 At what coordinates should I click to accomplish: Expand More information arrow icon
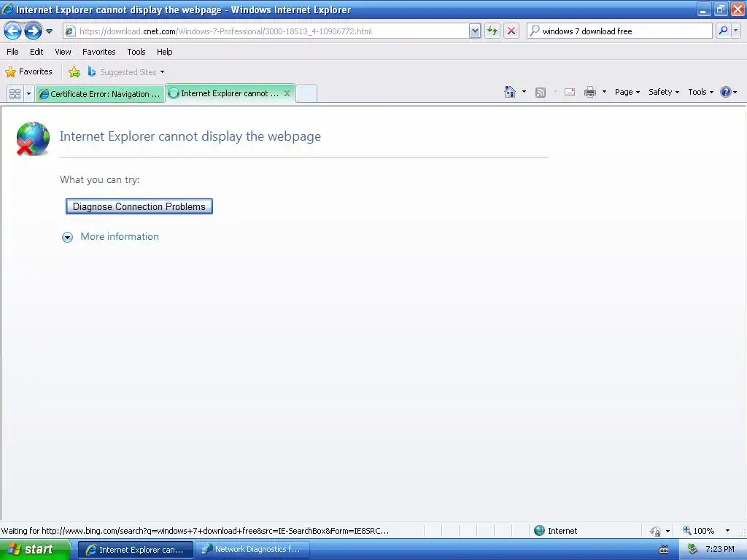68,237
